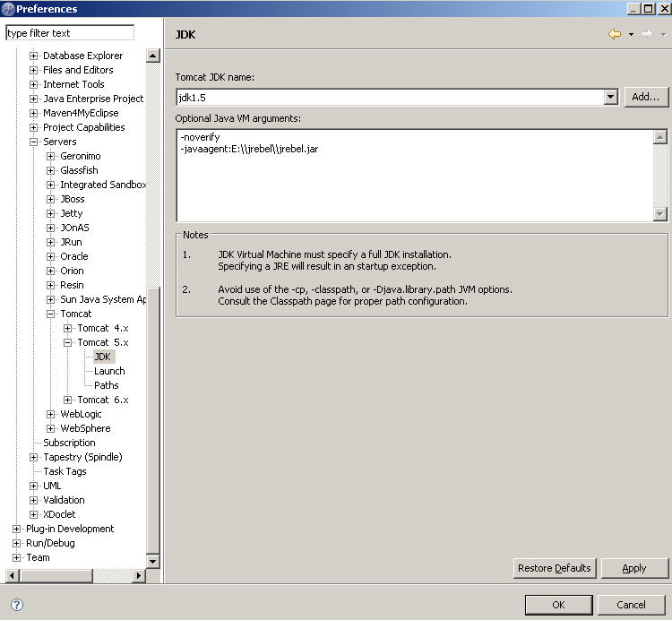Expand the JBoss server node
Screen dimensions: 672x620
coord(50,199)
